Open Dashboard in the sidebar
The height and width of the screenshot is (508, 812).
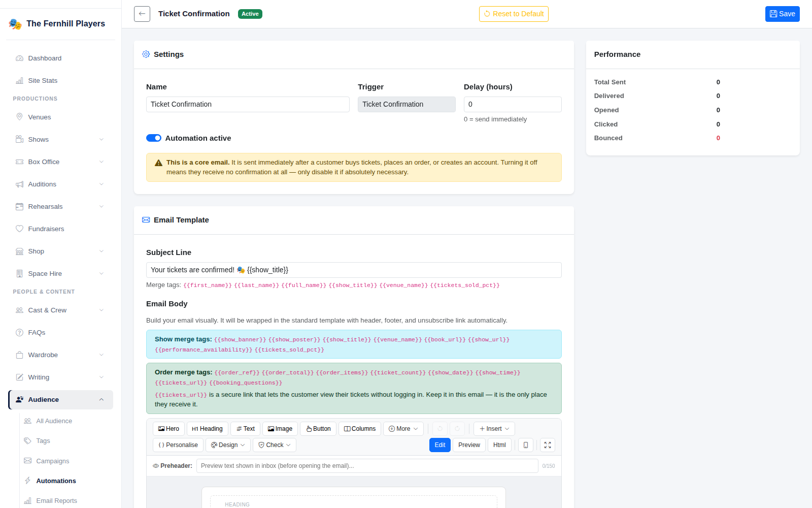pos(61,58)
